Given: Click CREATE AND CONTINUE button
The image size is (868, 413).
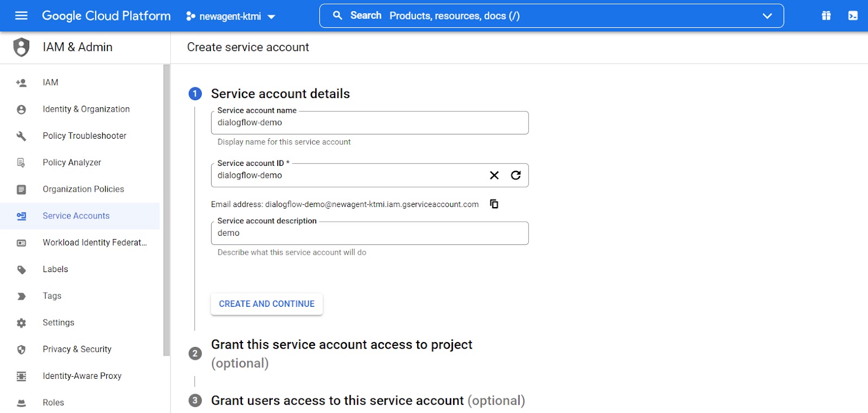Looking at the screenshot, I should pyautogui.click(x=266, y=304).
